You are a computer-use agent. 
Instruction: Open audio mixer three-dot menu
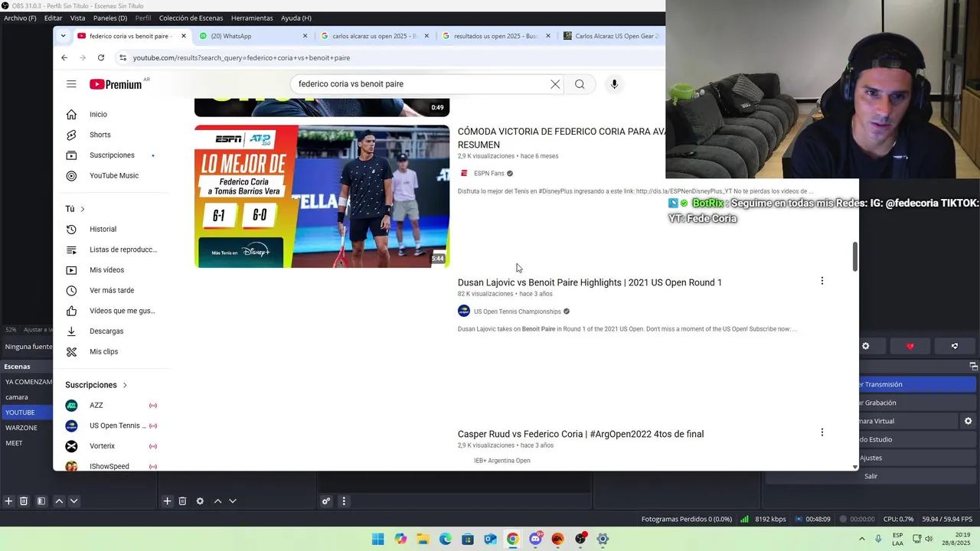(x=344, y=501)
